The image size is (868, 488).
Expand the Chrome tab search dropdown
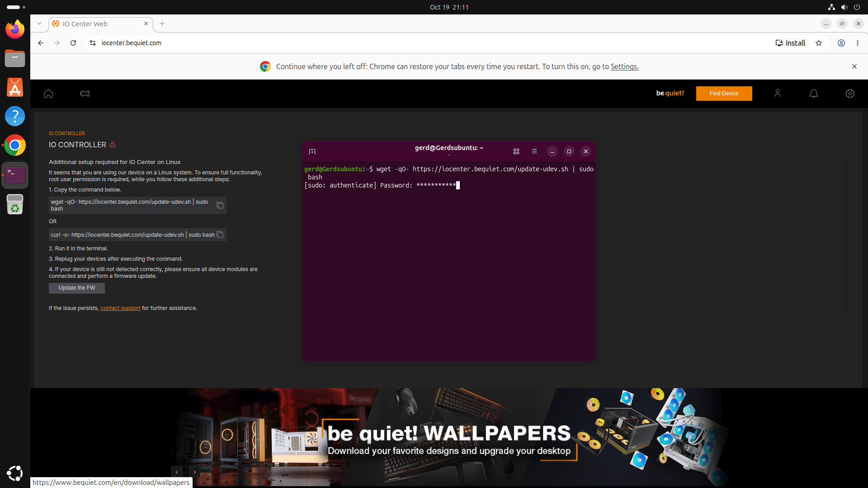point(39,23)
